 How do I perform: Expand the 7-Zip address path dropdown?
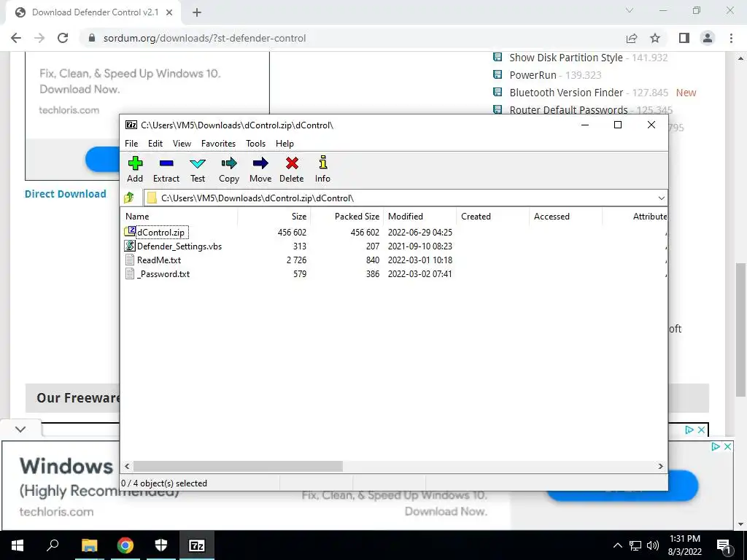point(661,198)
